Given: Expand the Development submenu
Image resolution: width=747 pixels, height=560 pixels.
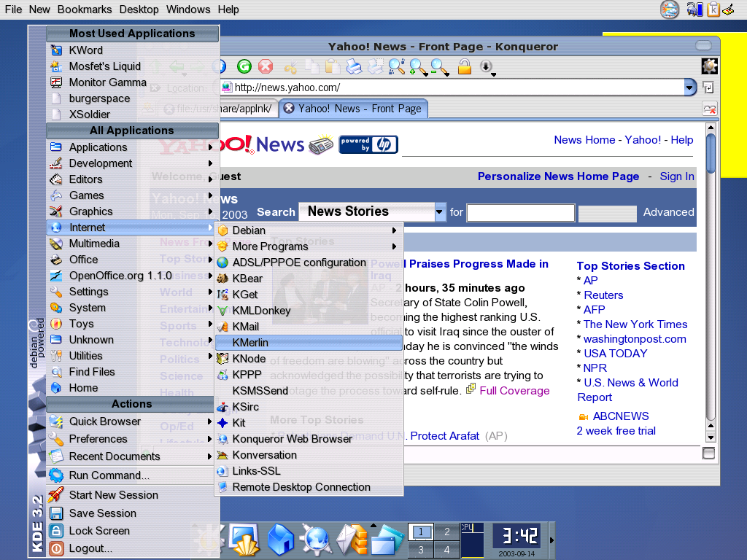Looking at the screenshot, I should point(133,163).
